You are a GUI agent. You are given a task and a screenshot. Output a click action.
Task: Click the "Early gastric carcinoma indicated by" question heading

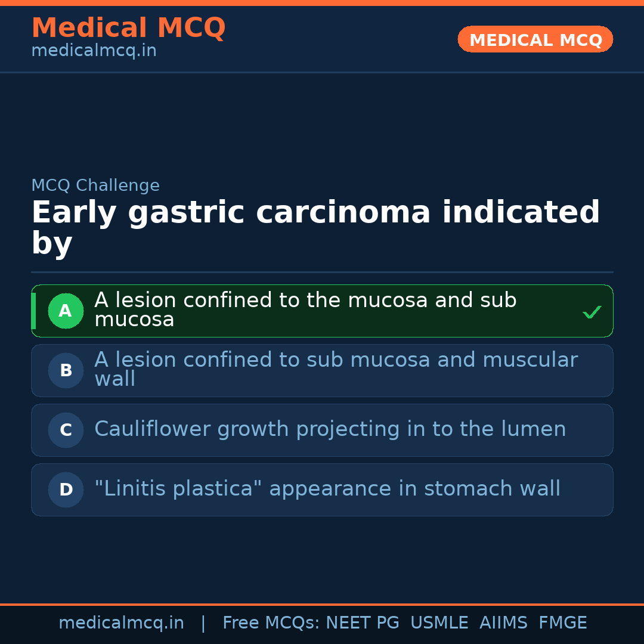(x=315, y=227)
